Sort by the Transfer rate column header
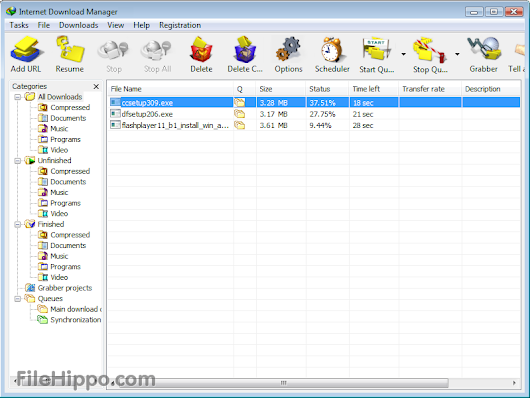The width and height of the screenshot is (530, 398). point(430,89)
